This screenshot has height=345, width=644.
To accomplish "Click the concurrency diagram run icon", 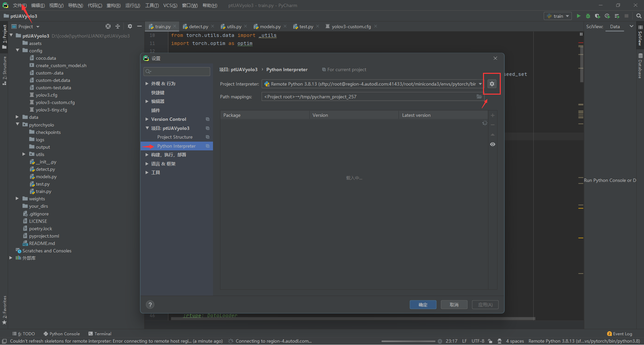I will point(617,16).
